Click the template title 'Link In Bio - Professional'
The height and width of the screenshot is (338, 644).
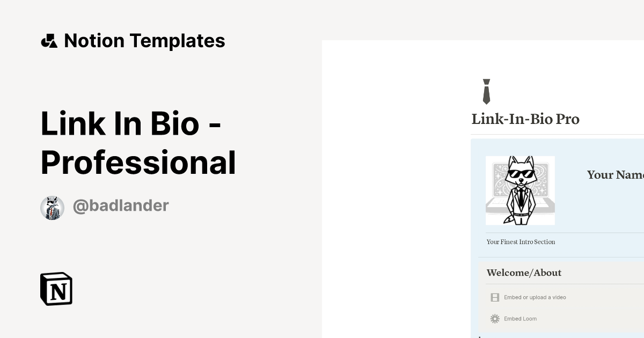pos(138,142)
